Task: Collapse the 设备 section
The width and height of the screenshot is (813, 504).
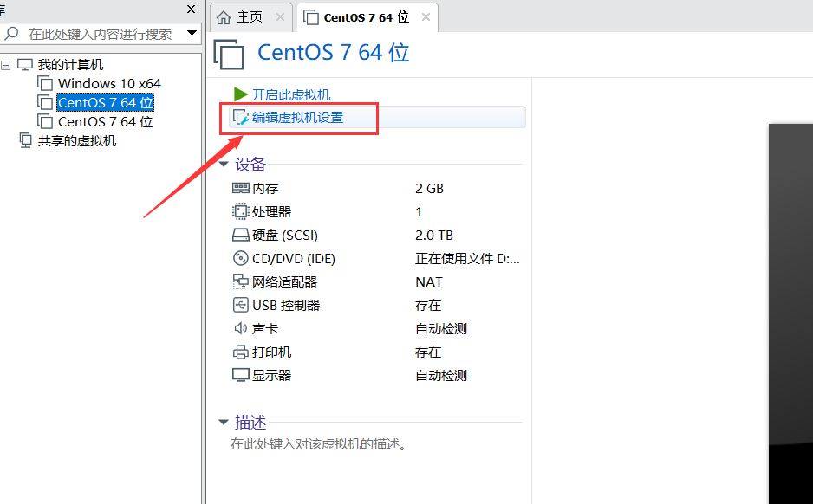Action: 224,165
